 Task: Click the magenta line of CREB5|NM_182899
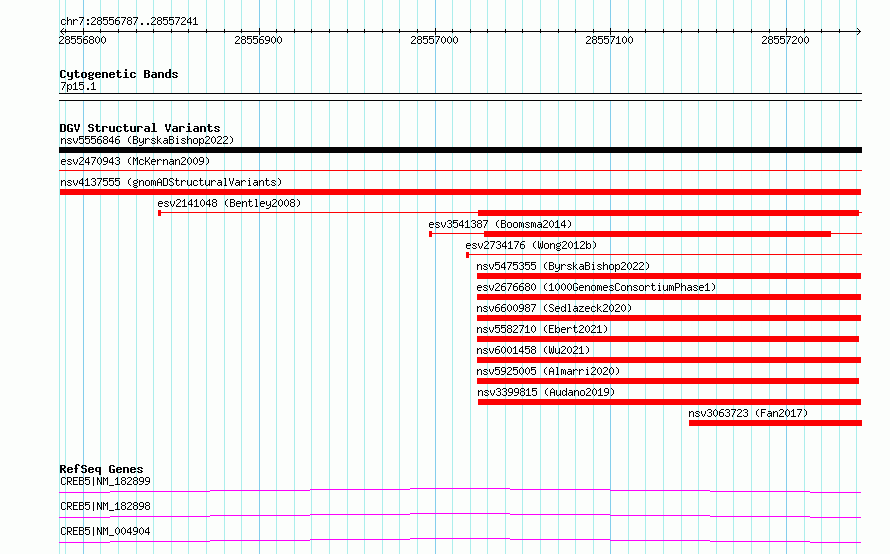460,489
